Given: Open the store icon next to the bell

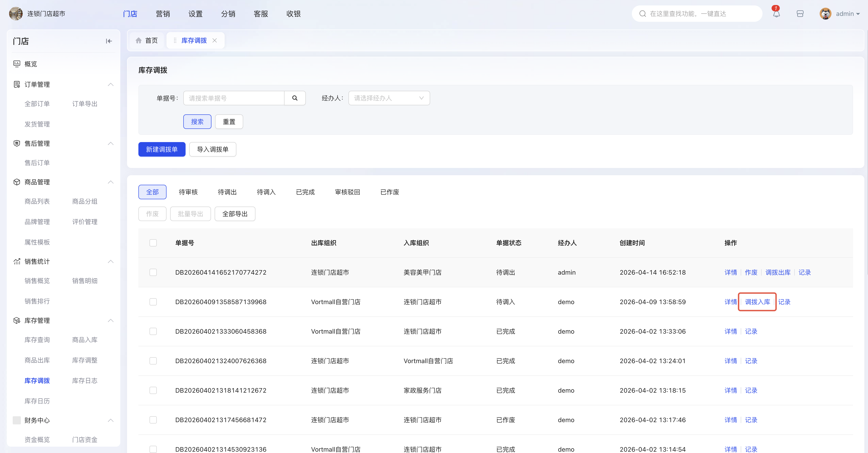Looking at the screenshot, I should (800, 14).
